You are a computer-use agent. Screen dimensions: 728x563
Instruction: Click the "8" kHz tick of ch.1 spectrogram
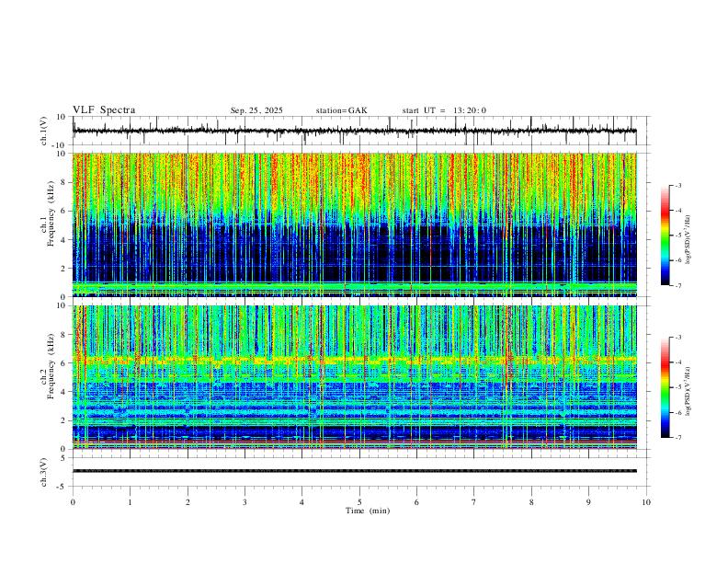click(x=64, y=182)
